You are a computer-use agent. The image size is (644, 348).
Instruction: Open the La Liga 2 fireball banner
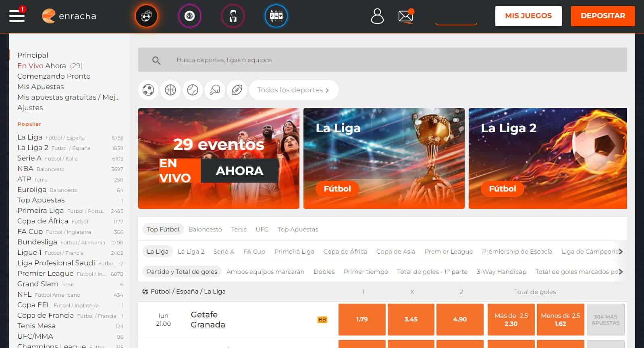pos(548,158)
